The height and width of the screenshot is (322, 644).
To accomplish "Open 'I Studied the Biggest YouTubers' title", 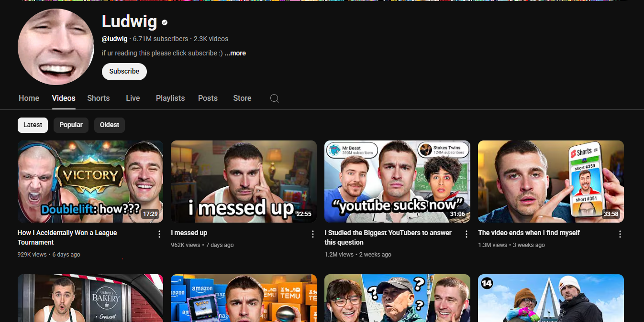I will (x=388, y=237).
